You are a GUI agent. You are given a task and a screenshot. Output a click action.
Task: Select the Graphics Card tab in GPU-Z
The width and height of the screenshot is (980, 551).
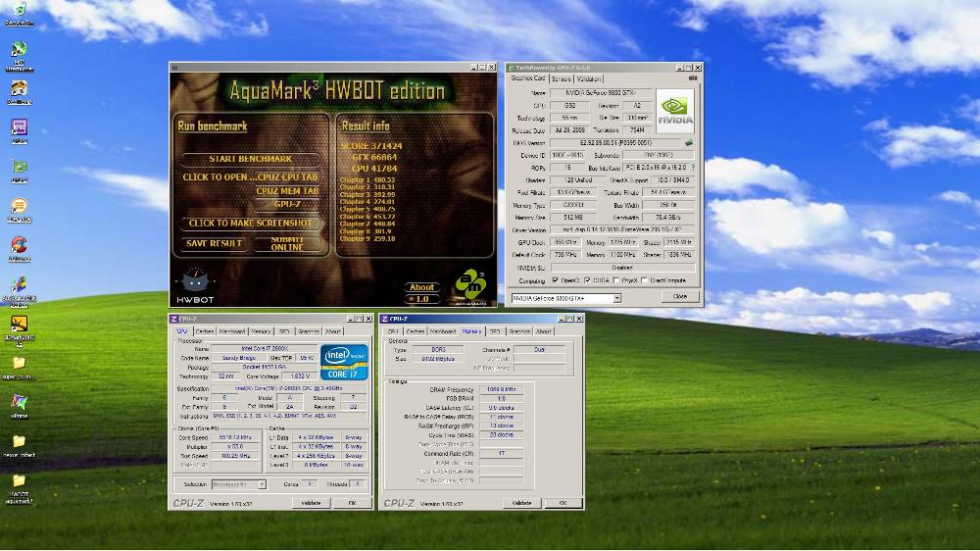[528, 78]
